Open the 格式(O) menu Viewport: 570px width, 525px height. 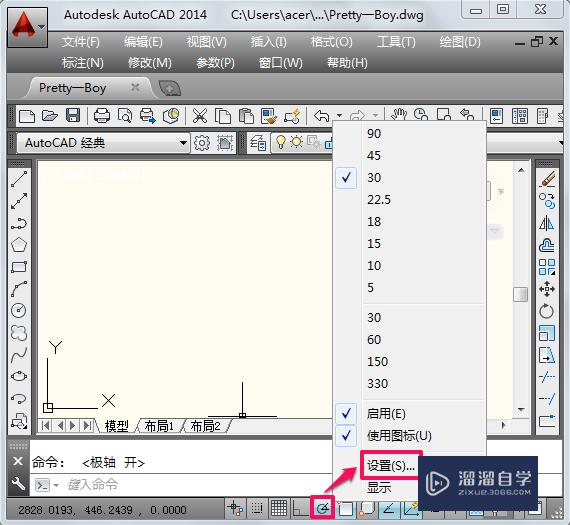[x=332, y=42]
